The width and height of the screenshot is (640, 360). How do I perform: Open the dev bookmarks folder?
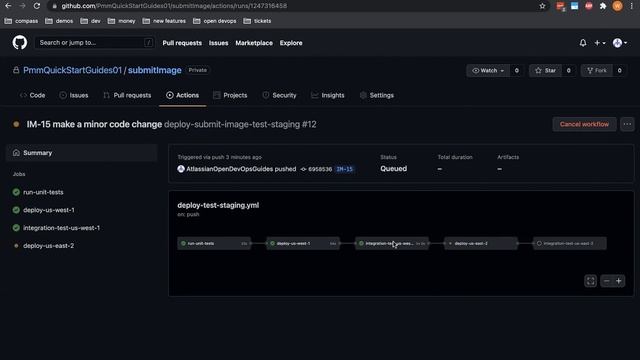pos(91,21)
